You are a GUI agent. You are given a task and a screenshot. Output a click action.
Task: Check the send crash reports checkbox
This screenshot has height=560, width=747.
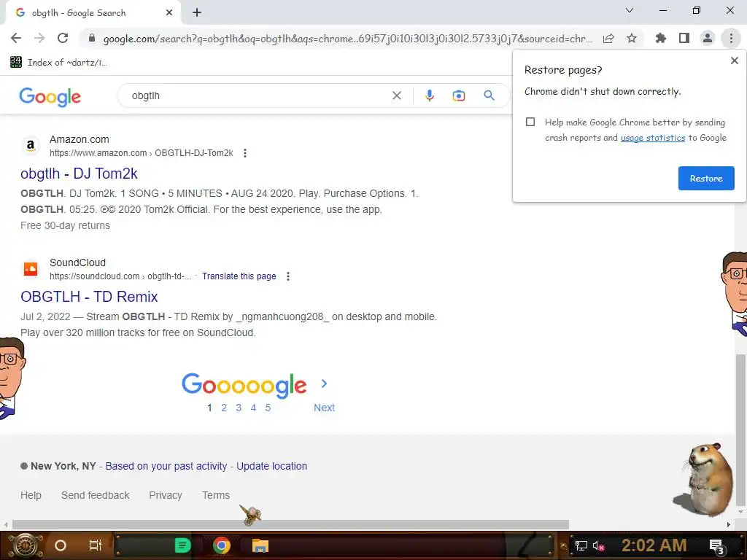click(x=530, y=122)
